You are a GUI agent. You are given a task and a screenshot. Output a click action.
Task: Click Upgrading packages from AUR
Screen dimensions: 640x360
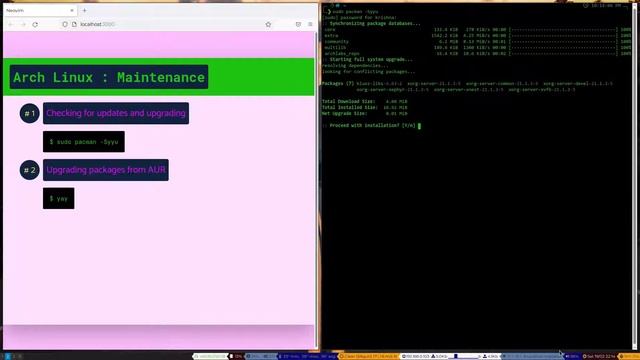coord(106,170)
